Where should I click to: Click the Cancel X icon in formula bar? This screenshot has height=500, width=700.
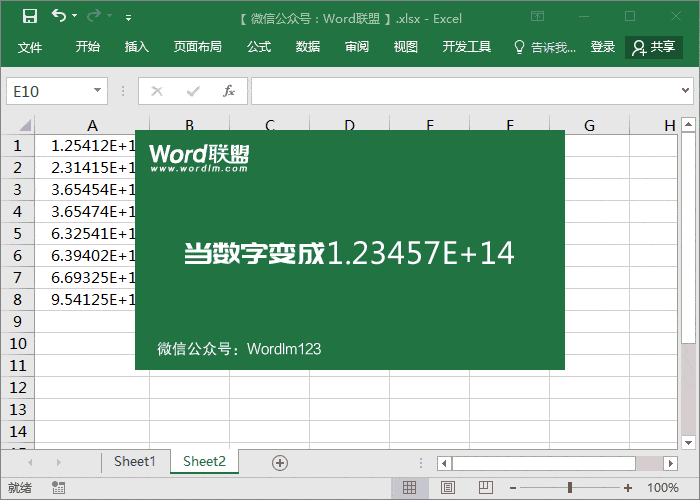coord(157,91)
